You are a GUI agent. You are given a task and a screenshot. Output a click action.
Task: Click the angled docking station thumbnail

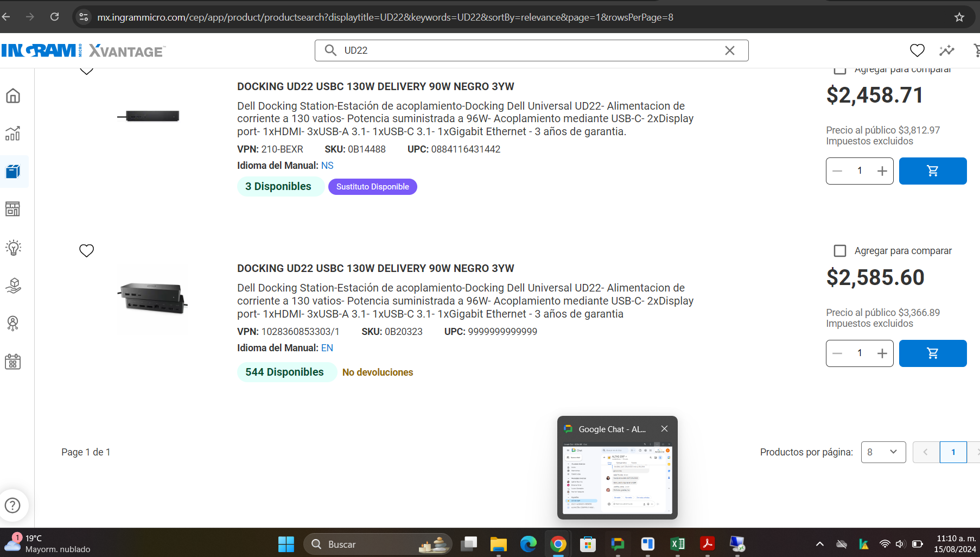pos(152,298)
